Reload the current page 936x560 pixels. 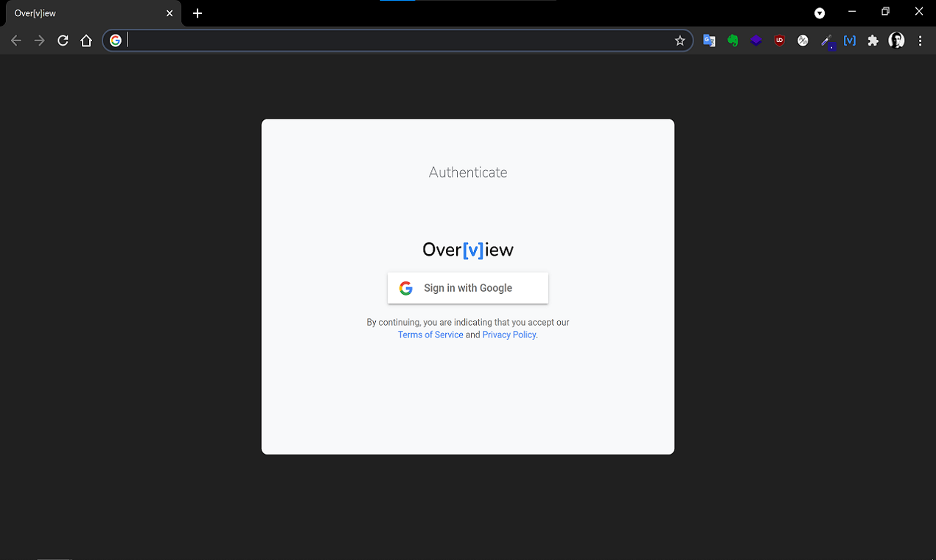click(x=63, y=41)
